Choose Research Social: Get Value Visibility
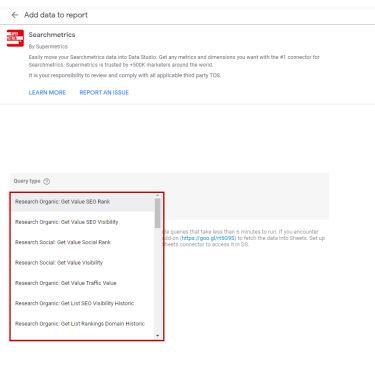 click(x=83, y=263)
